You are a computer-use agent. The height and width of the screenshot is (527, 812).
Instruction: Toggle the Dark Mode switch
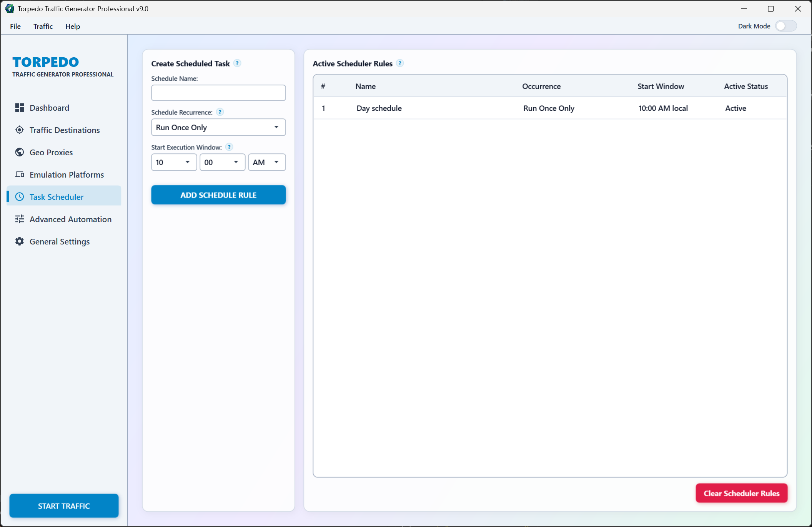click(x=786, y=26)
